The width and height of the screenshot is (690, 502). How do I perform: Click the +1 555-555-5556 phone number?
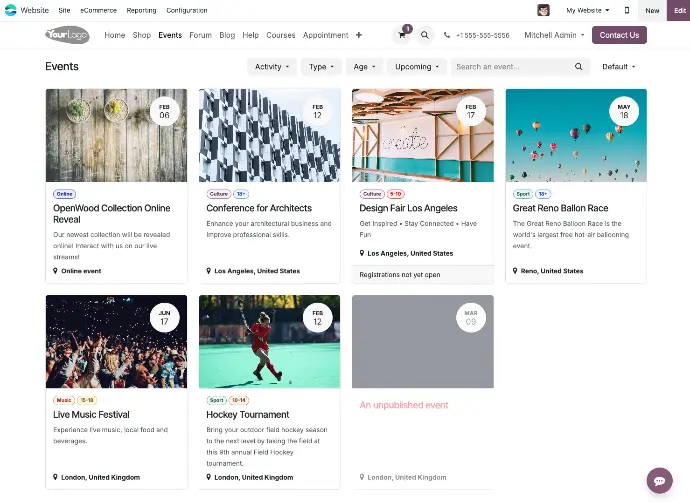(x=483, y=35)
